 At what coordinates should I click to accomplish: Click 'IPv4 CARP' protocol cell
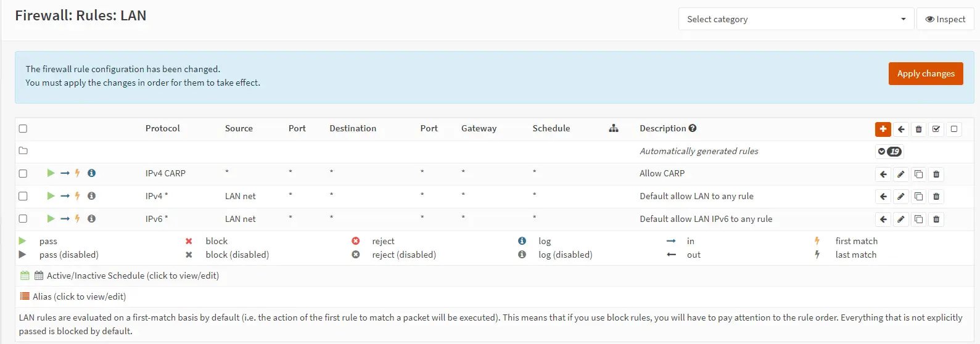click(x=165, y=173)
